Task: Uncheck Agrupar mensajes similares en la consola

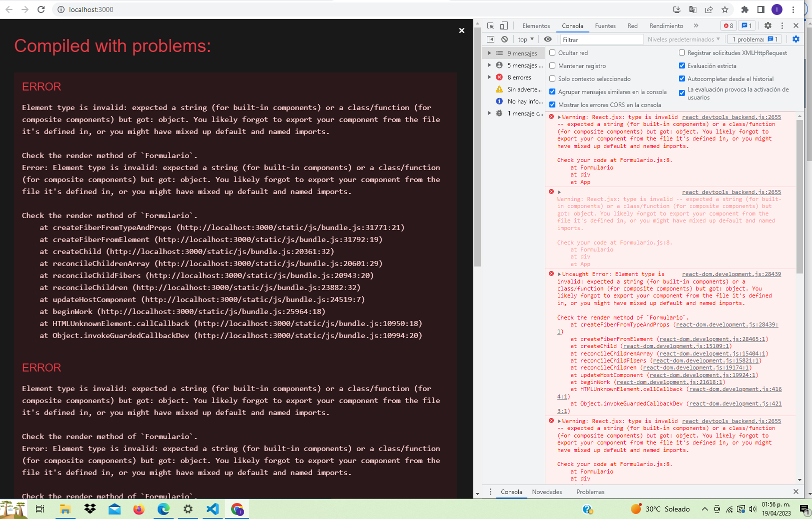Action: point(552,91)
